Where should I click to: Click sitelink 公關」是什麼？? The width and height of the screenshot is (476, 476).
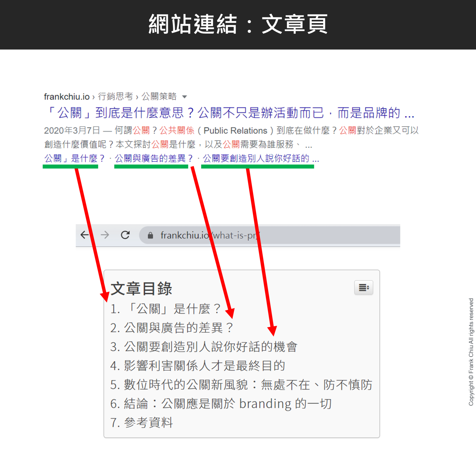(x=74, y=158)
